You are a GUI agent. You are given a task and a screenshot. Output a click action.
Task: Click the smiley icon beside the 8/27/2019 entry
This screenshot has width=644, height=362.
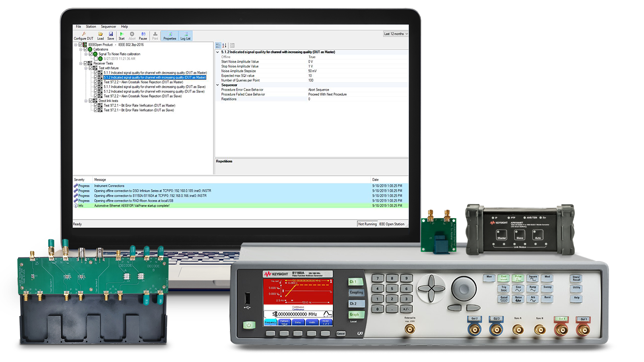[101, 59]
